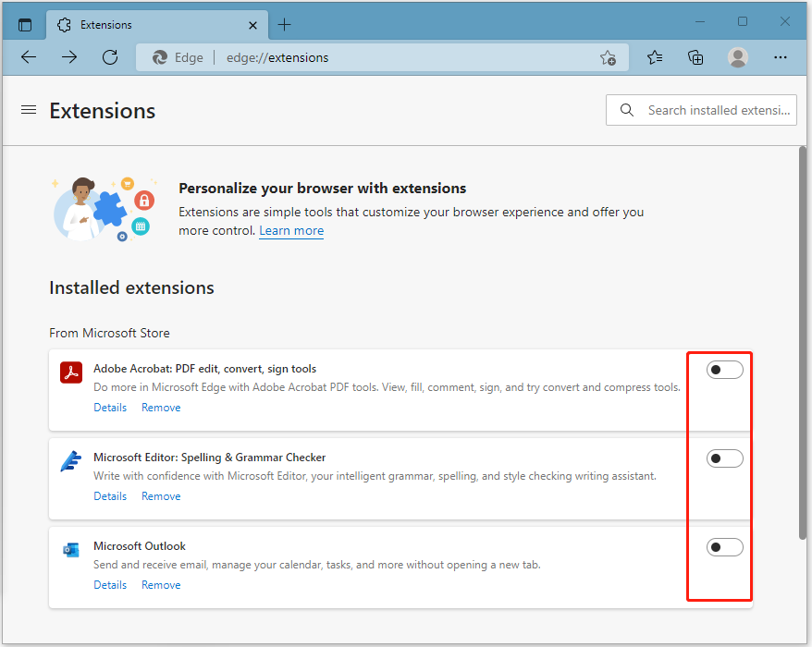Remove the Adobe Acrobat extension

[x=161, y=408]
